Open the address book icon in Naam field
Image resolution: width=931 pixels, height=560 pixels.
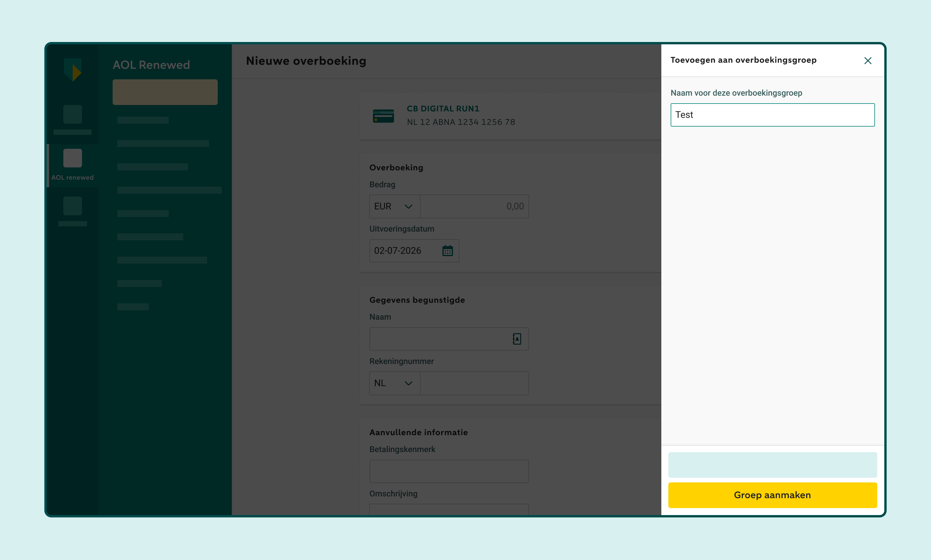[x=517, y=339]
